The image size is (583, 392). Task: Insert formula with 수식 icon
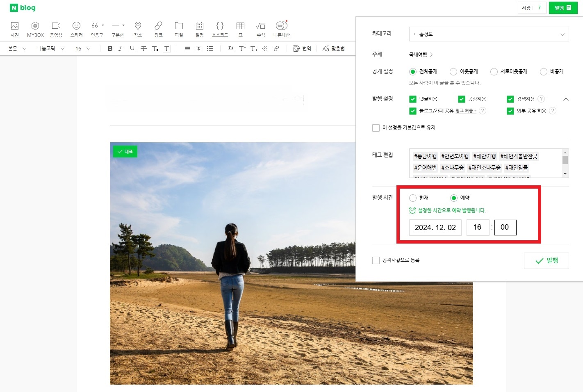[x=261, y=29]
